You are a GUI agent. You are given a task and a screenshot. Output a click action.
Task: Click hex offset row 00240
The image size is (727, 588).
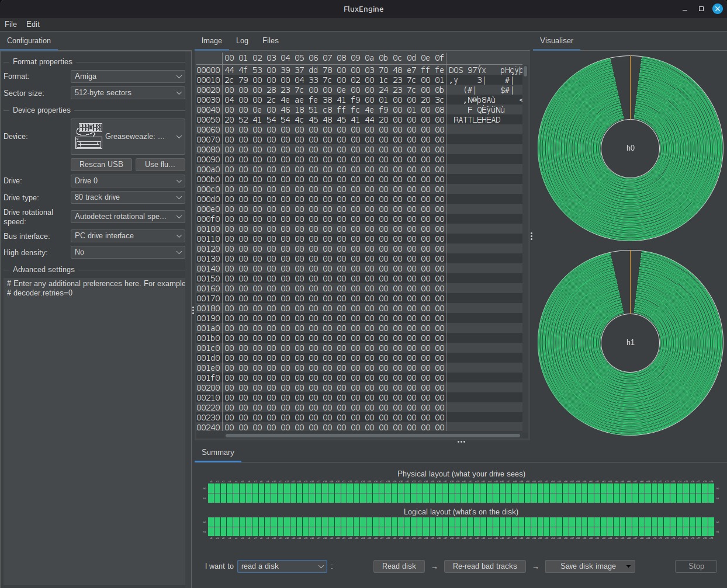pos(208,427)
